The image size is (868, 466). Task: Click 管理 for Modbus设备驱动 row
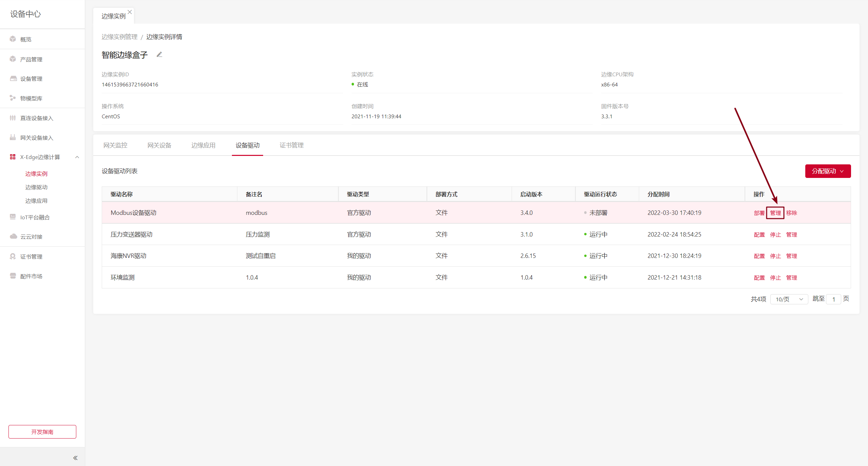pyautogui.click(x=775, y=213)
